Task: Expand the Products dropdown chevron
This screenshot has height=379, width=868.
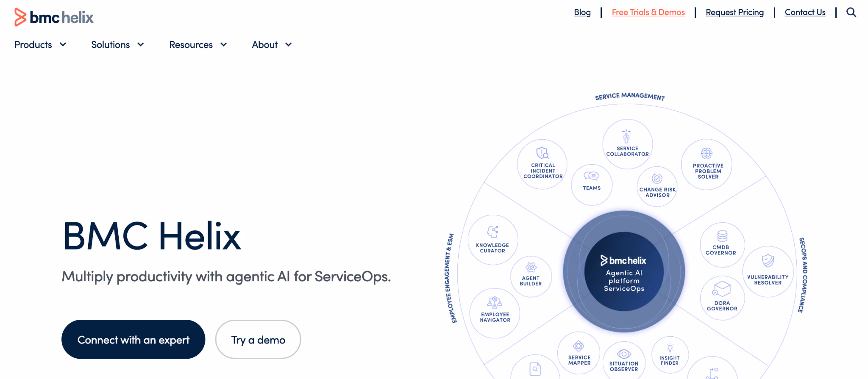Action: [x=63, y=44]
